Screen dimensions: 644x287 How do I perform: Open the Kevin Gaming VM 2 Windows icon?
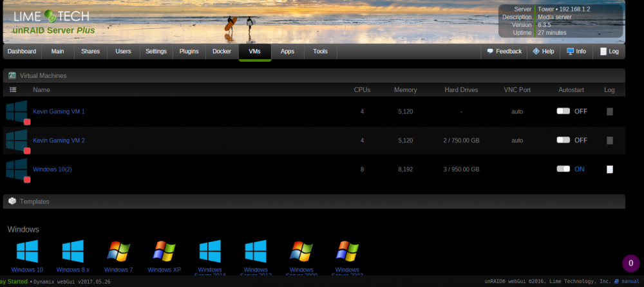[17, 140]
